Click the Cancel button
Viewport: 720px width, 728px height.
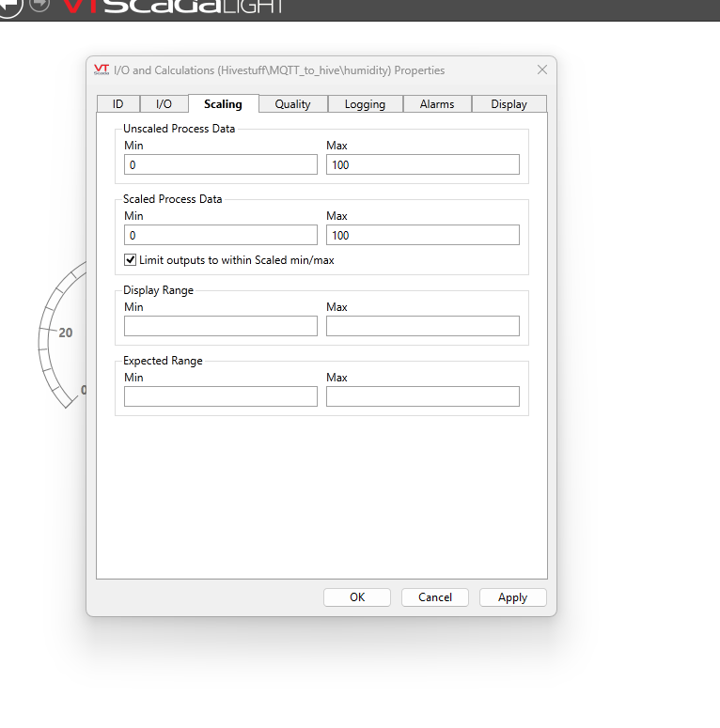coord(435,597)
